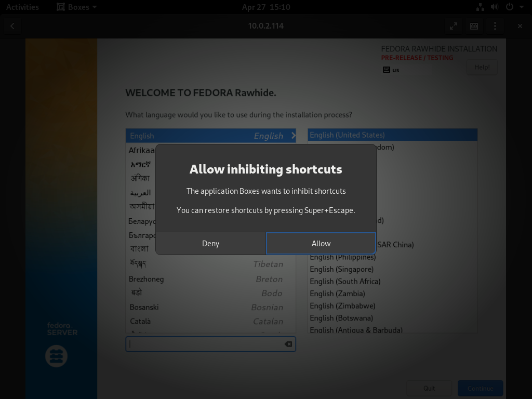Select Brezhoneg Breton language row
This screenshot has width=532, height=399.
tap(211, 279)
